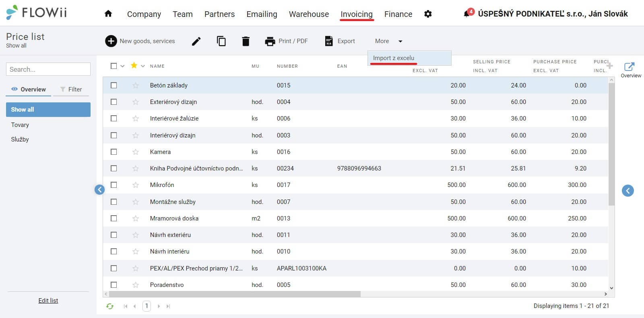Click the Export XLS icon
Screen dimensions: 644x318
click(329, 41)
